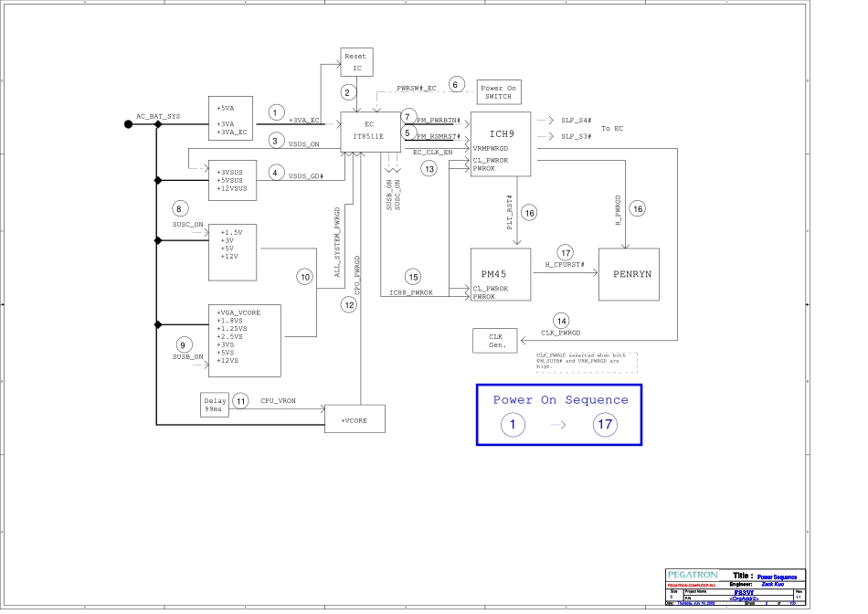Select the EC IT8511E block
Screen dimensions: 868x614
coord(370,132)
